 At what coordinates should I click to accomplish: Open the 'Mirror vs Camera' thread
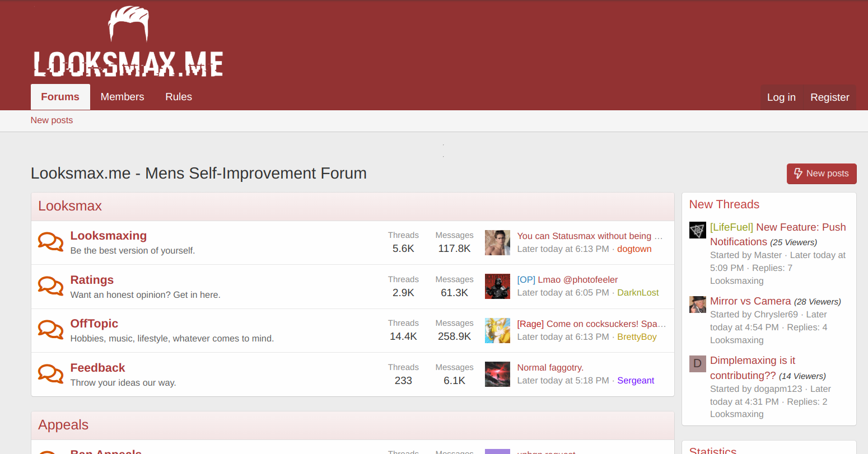750,301
